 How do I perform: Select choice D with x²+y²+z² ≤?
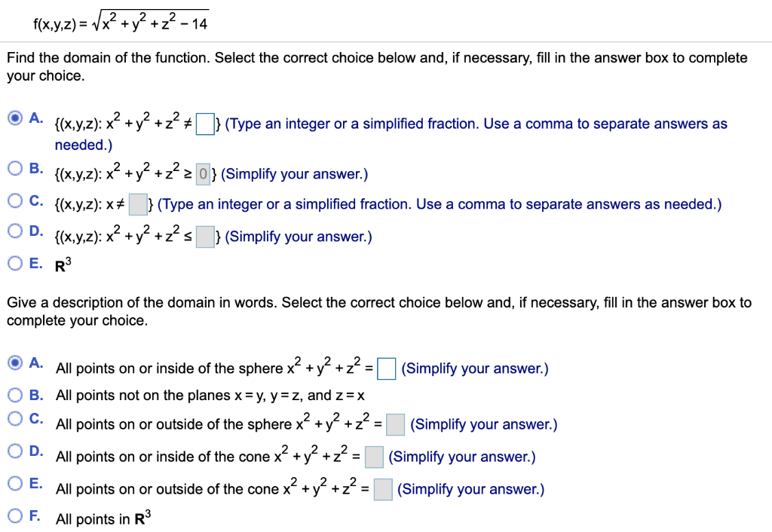coord(15,231)
